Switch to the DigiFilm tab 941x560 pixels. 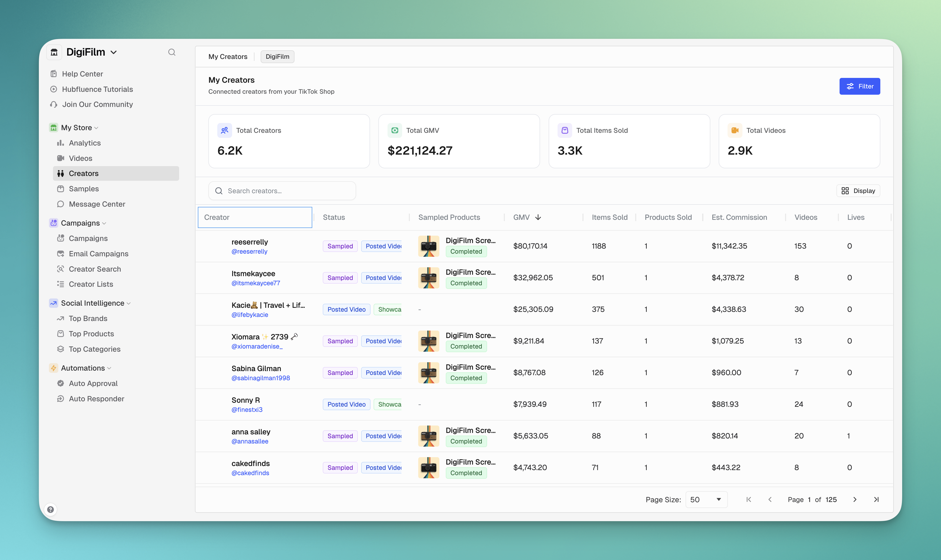coord(277,56)
